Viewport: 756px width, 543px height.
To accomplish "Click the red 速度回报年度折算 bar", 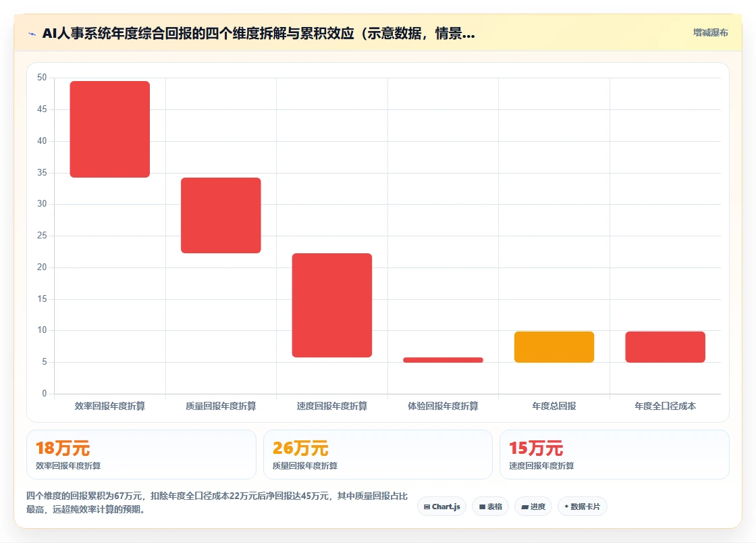I will pyautogui.click(x=332, y=305).
